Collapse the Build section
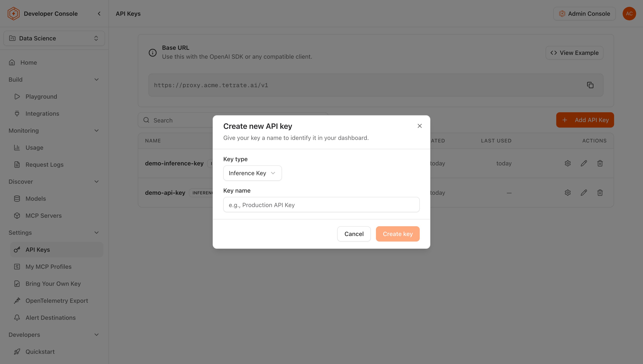This screenshot has height=364, width=643. tap(54, 80)
